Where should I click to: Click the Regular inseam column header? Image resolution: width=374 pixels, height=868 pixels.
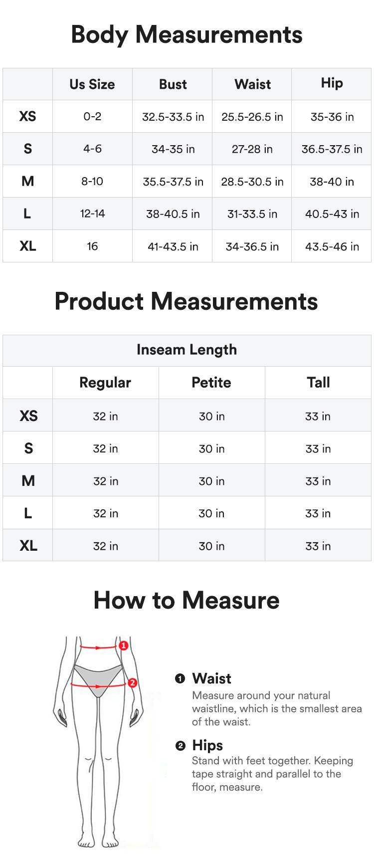pos(105,383)
